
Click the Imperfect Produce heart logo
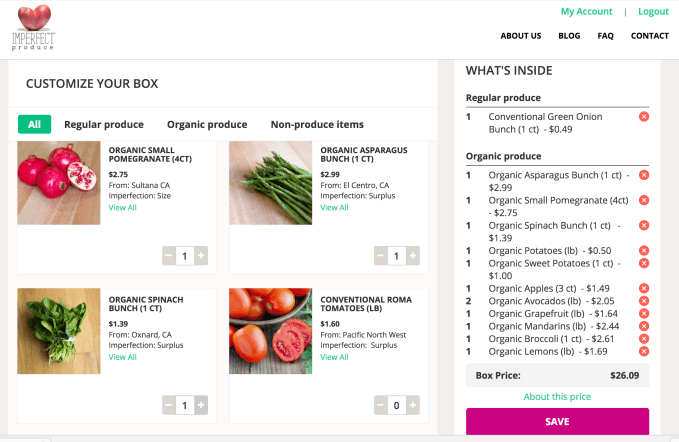point(34,27)
